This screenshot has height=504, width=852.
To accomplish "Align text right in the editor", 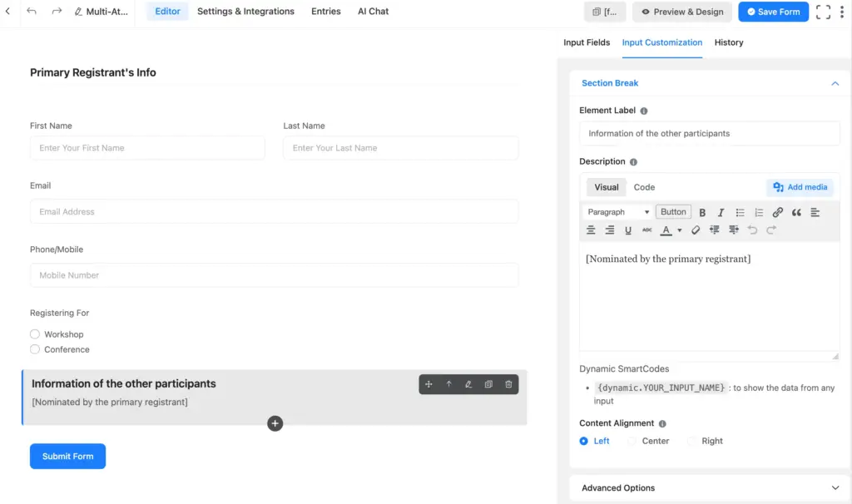I will 610,230.
